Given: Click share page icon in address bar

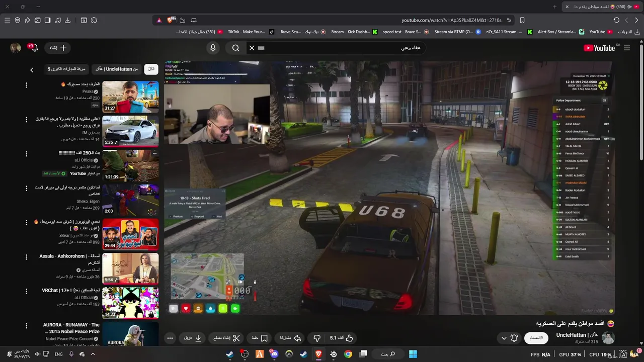Looking at the screenshot, I should [182, 20].
